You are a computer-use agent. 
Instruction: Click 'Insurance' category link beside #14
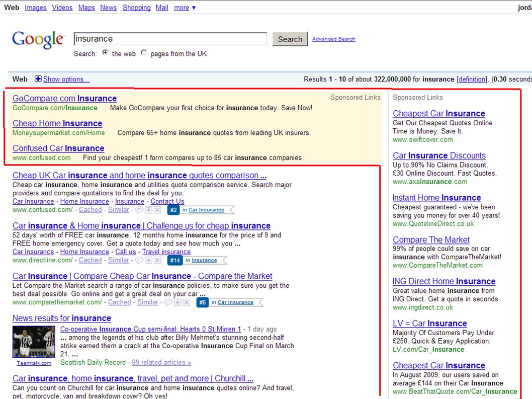tap(204, 260)
